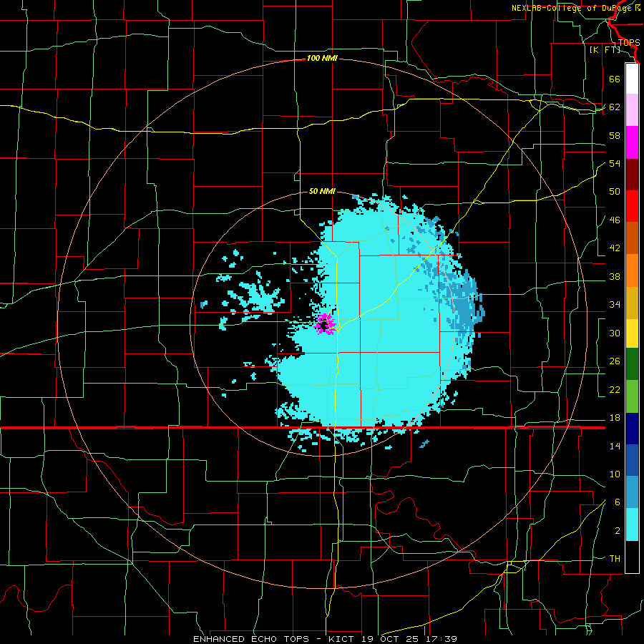
Task: Click the bright red legend swatch
Action: click(632, 206)
